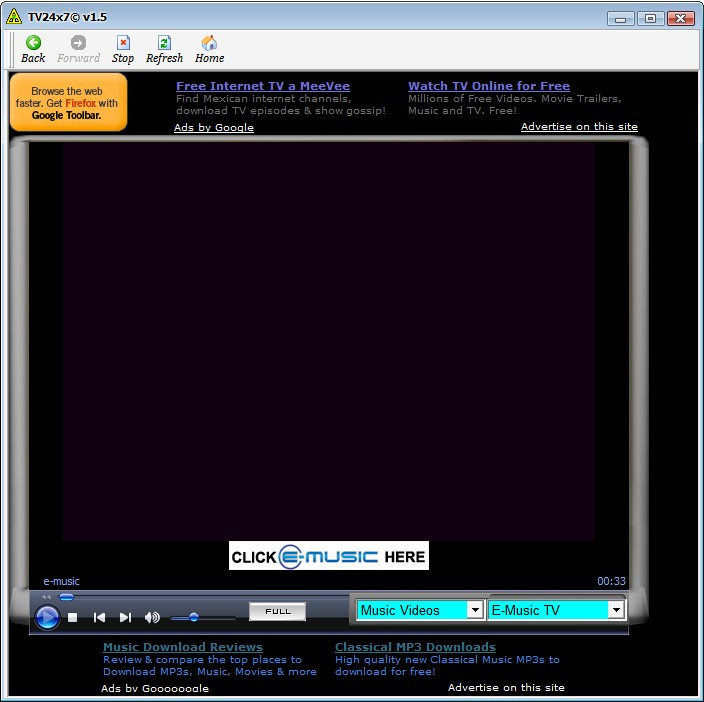Open 'Music Download Reviews' link
Image resolution: width=704 pixels, height=702 pixels.
coord(183,647)
